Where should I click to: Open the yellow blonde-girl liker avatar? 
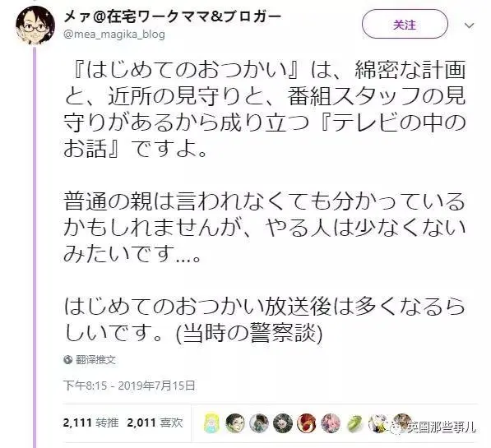211,423
